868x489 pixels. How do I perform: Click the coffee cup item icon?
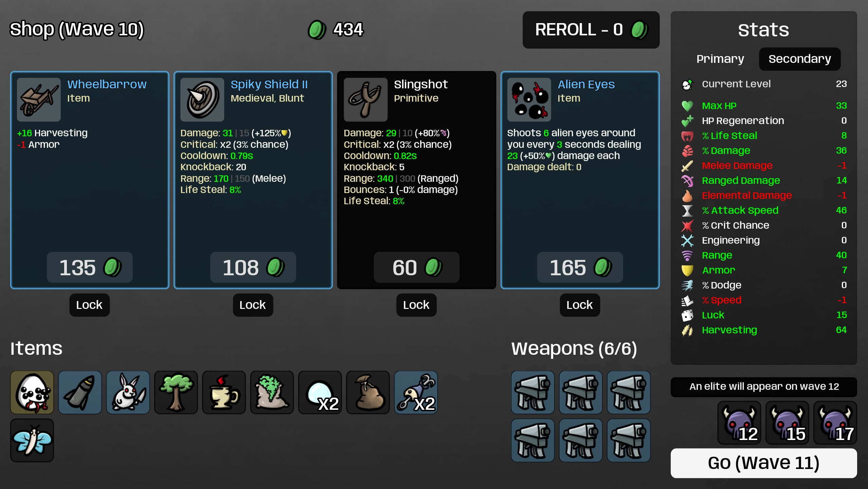(x=224, y=392)
